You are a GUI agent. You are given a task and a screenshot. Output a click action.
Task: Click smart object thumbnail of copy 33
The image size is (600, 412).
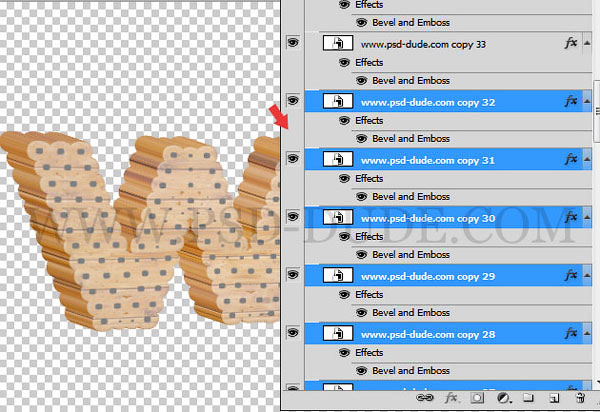(x=338, y=43)
